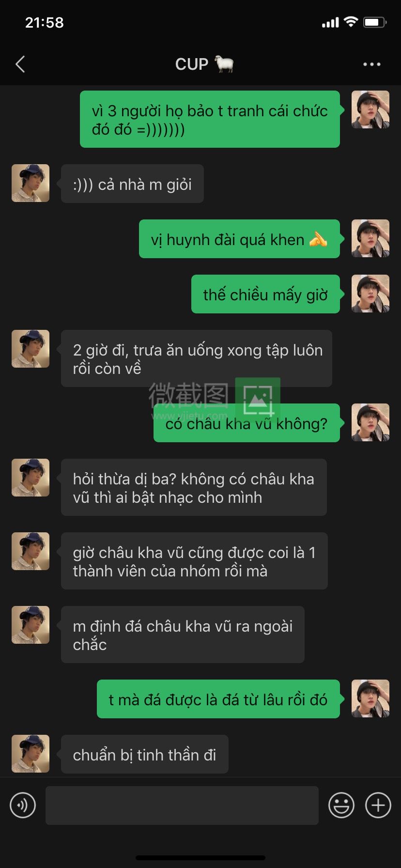Tap the 'm định đá châu kha vũ' message

(183, 635)
